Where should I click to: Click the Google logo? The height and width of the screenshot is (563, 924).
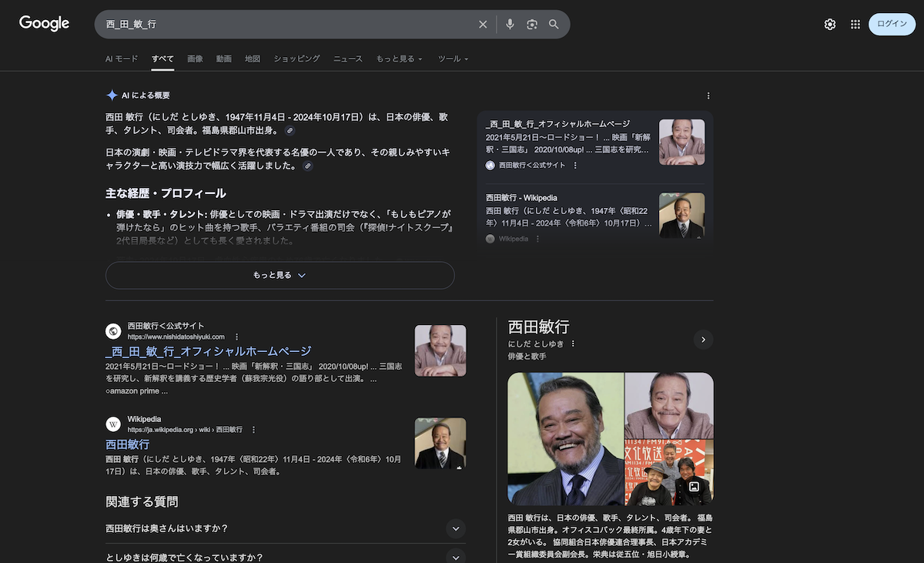click(45, 24)
